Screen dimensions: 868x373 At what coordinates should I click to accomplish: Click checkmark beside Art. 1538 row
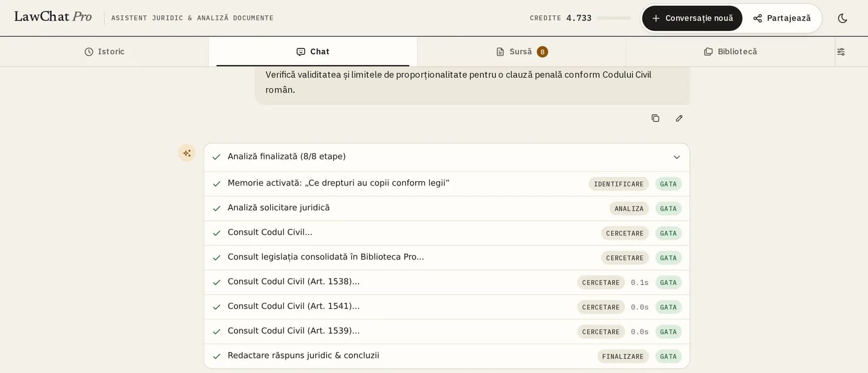tap(216, 282)
